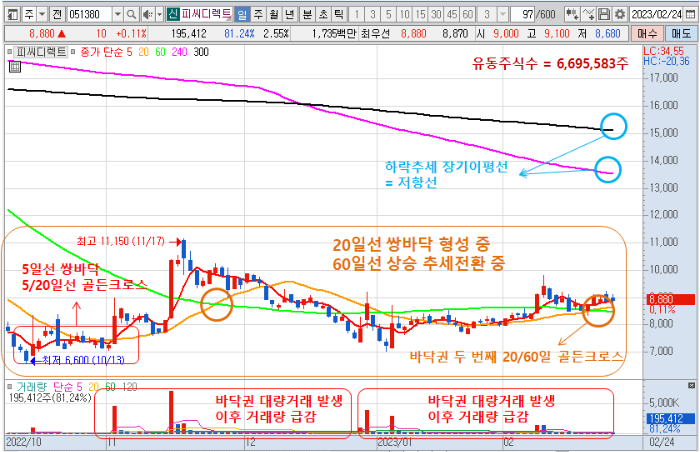Click the date field 2023/02/24
Image resolution: width=700 pixels, height=452 pixels.
657,15
